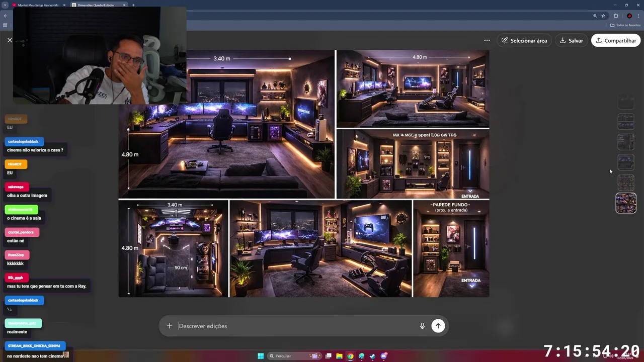Open the Chrome profile avatar
644x362 pixels.
pos(629,16)
